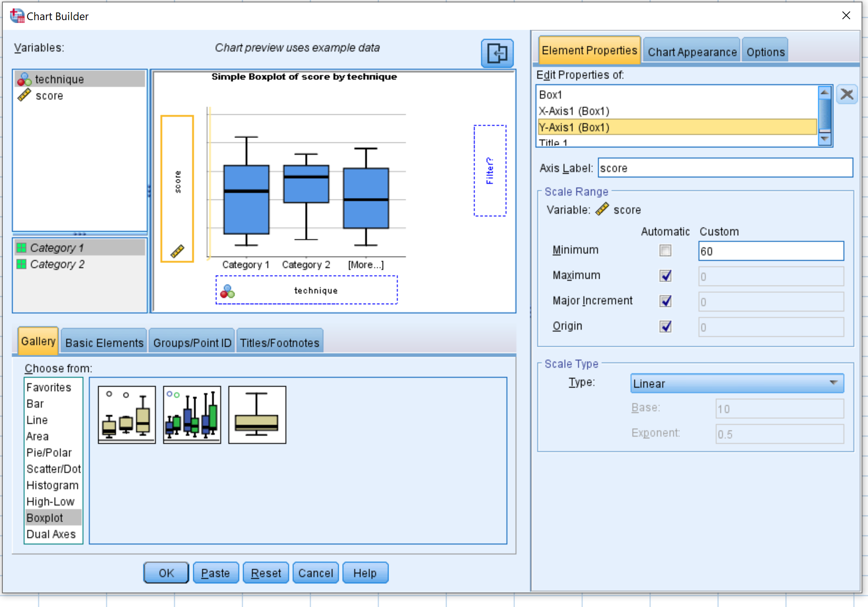Click the element list scroll down arrow

click(825, 139)
